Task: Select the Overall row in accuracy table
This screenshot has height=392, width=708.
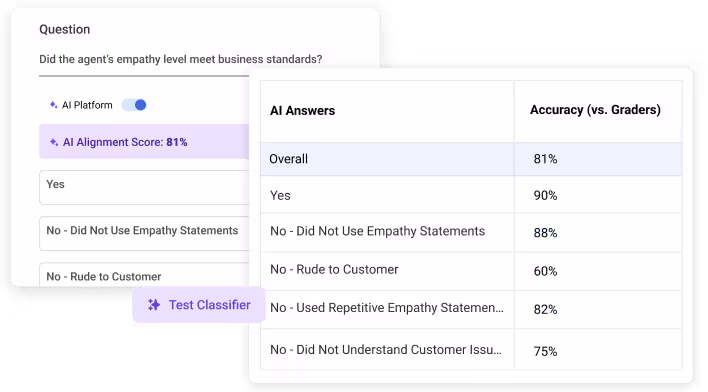Action: click(x=471, y=159)
